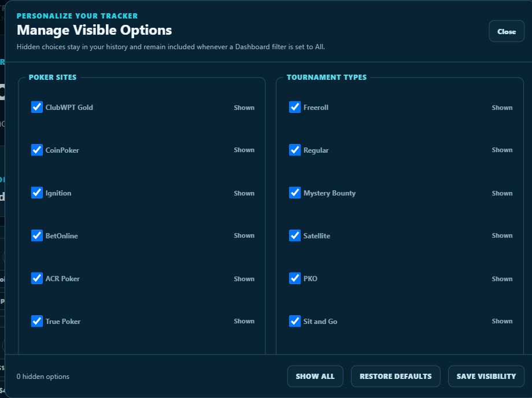This screenshot has width=532, height=398.
Task: Toggle the Freeroll tournament checkbox
Action: (295, 107)
